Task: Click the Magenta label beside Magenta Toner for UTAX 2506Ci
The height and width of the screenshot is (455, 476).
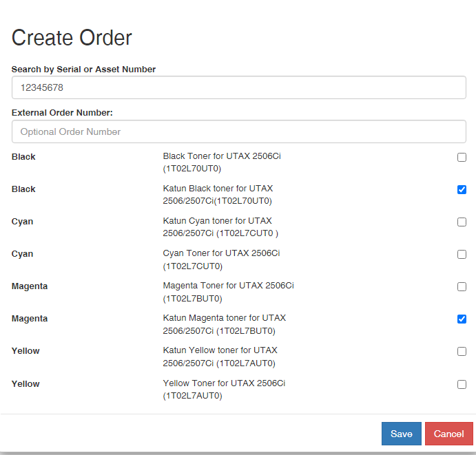Action: 30,286
